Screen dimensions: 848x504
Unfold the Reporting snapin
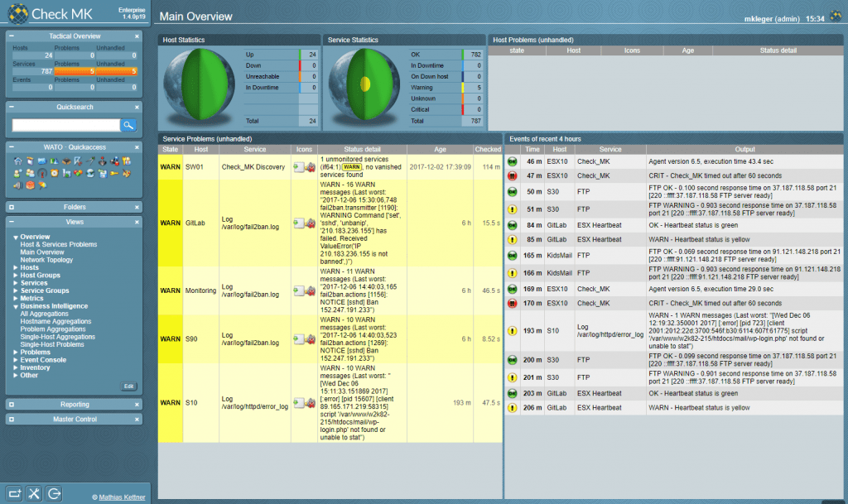click(x=12, y=404)
